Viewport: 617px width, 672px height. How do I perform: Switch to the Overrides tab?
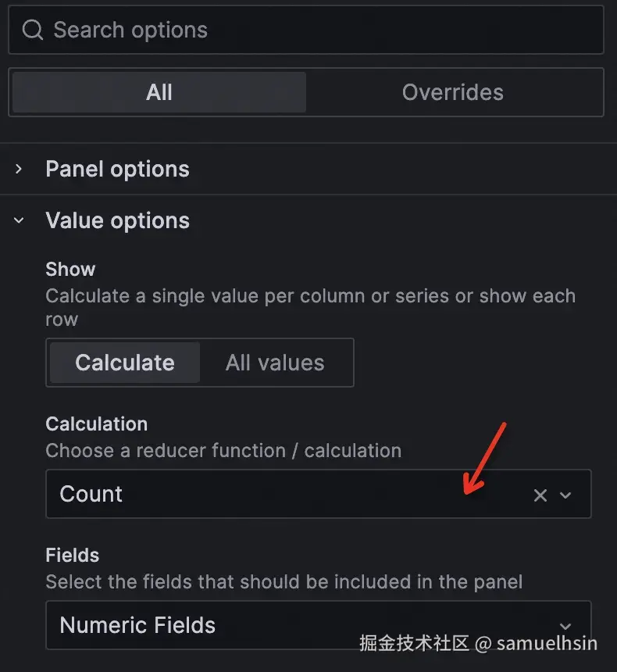(x=452, y=92)
